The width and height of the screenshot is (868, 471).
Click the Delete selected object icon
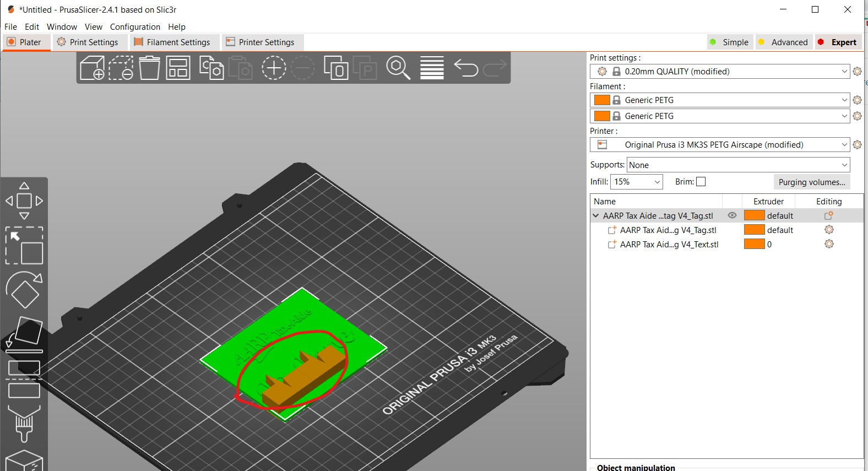[x=121, y=68]
